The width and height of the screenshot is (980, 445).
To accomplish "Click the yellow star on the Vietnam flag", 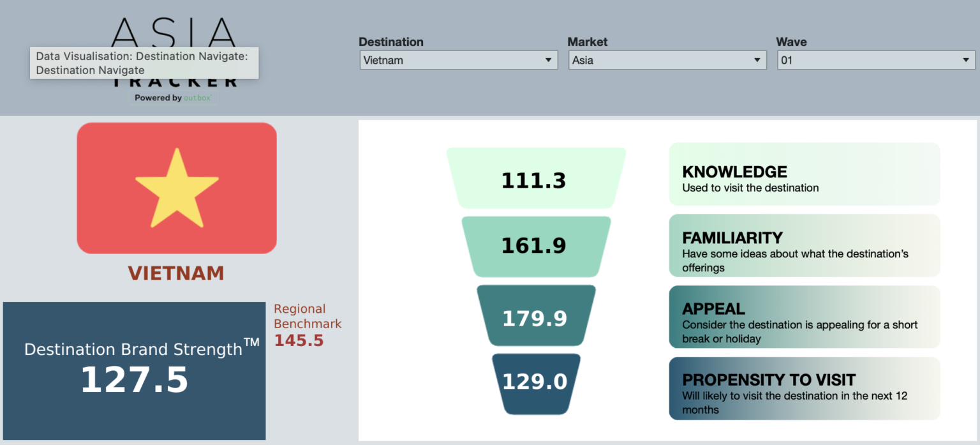I will (177, 186).
